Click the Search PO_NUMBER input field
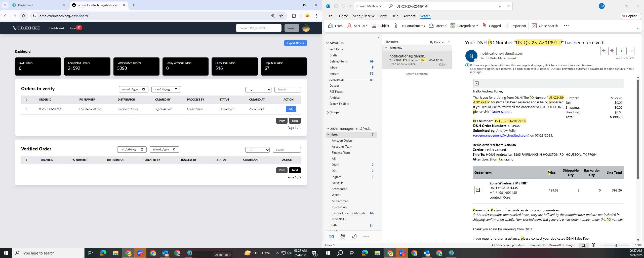Image resolution: width=644 pixels, height=258 pixels. [259, 28]
